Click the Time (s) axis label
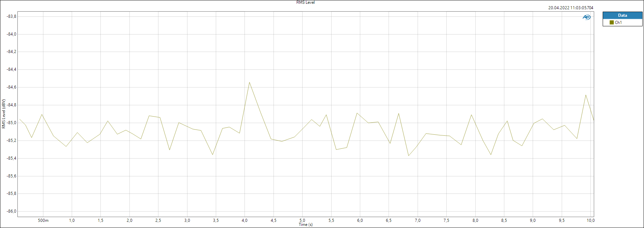The image size is (644, 228). (x=306, y=225)
